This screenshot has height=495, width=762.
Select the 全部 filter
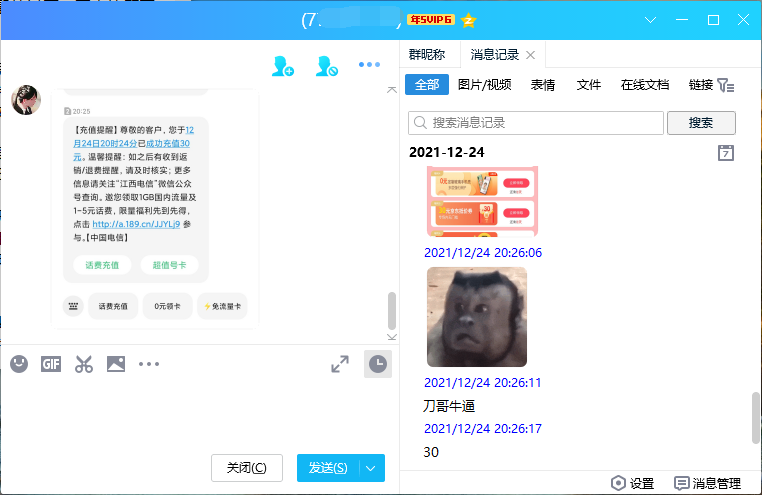click(427, 85)
